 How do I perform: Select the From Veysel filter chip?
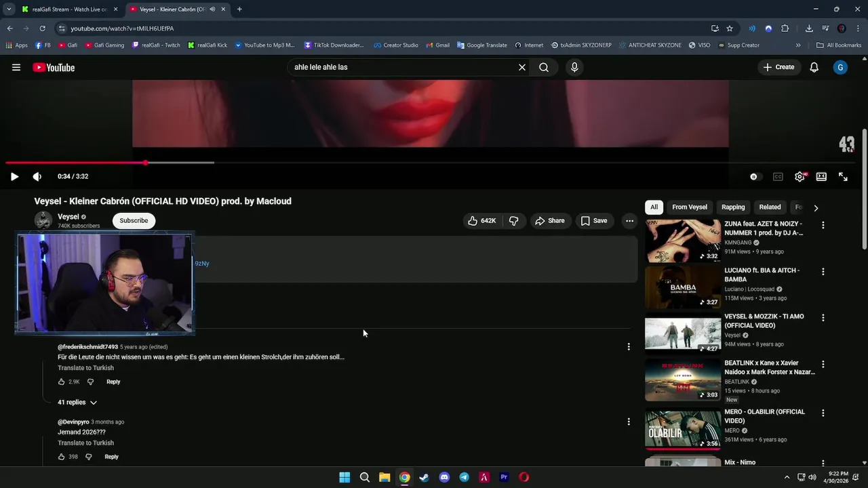[690, 207]
